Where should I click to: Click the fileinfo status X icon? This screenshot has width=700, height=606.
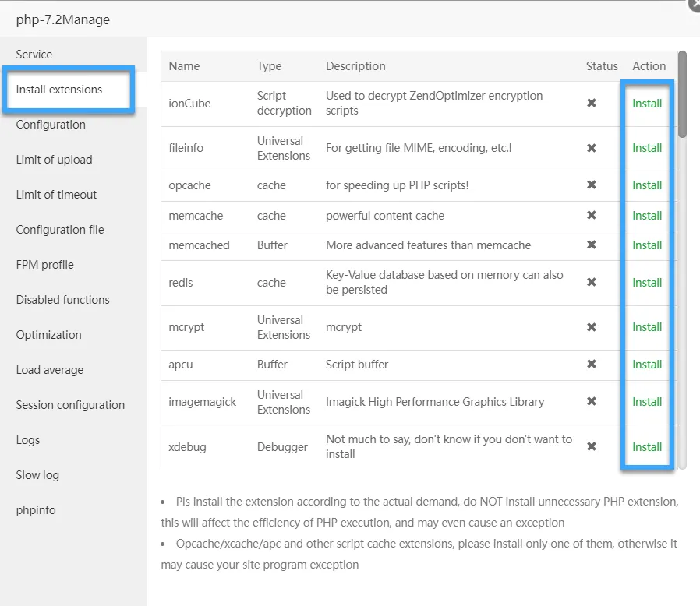592,148
